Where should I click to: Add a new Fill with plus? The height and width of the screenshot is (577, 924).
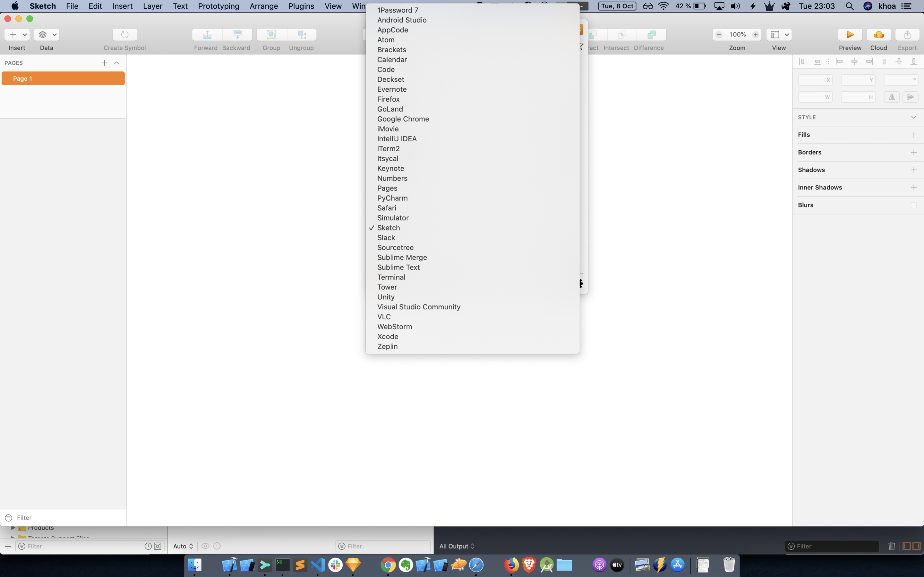pyautogui.click(x=913, y=135)
